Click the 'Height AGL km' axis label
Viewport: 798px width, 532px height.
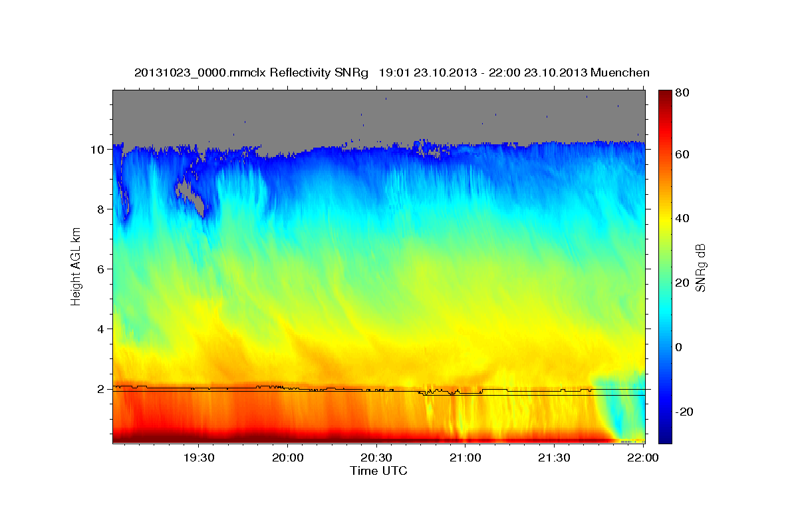[76, 267]
